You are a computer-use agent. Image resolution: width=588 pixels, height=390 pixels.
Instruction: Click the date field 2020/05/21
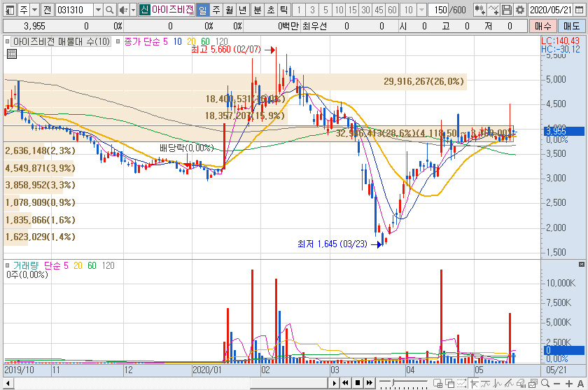[550, 10]
